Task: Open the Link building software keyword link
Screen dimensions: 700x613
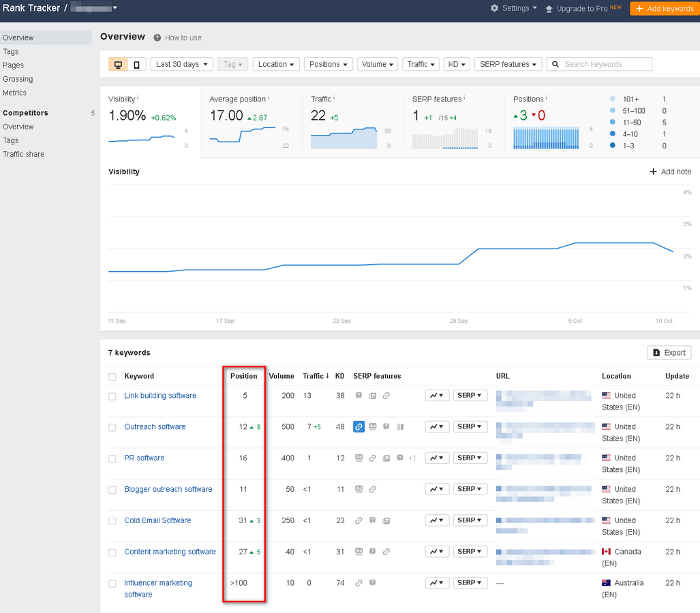Action: 160,395
